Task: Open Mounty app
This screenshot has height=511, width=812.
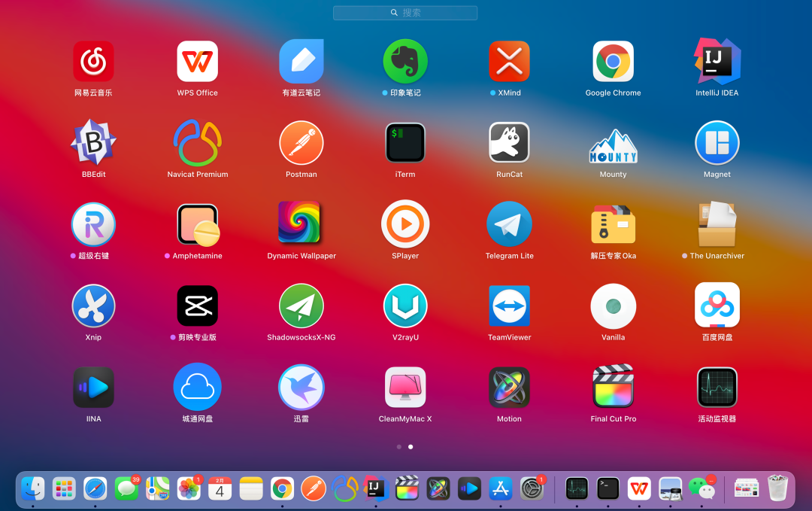Action: [614, 146]
